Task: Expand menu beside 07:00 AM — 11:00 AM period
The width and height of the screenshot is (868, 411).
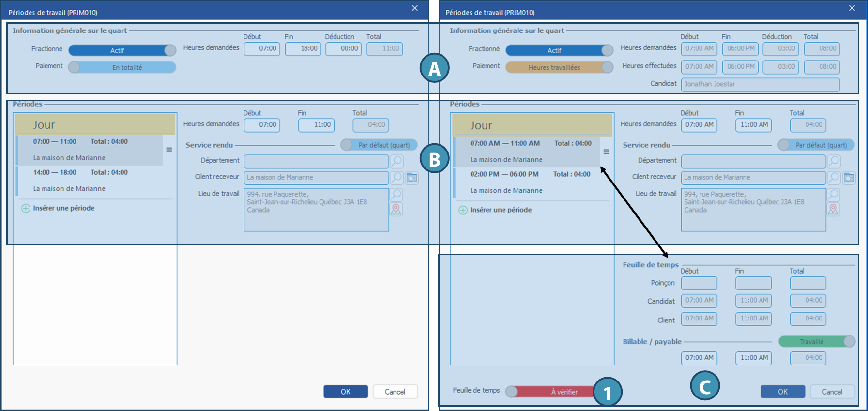Action: (x=606, y=152)
